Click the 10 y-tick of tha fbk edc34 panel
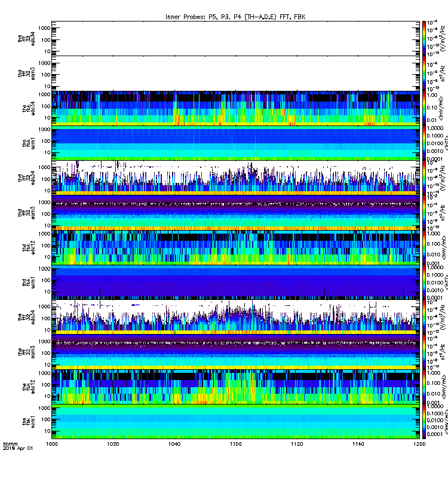The image size is (448, 478). 47,118
